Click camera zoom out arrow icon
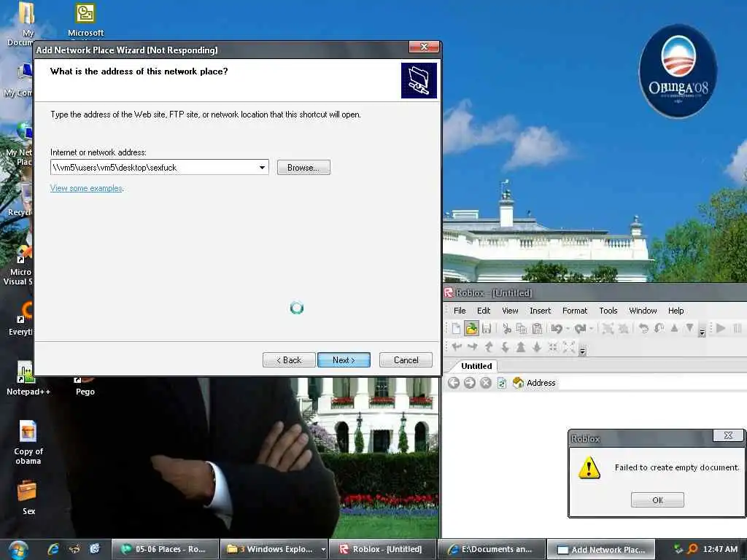Image resolution: width=747 pixels, height=560 pixels. pyautogui.click(x=537, y=347)
